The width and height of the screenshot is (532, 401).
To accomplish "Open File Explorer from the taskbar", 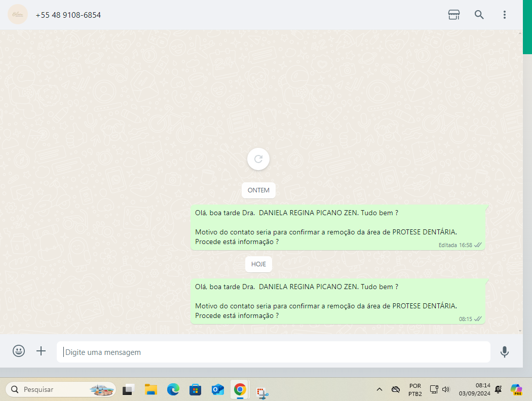I will point(150,390).
